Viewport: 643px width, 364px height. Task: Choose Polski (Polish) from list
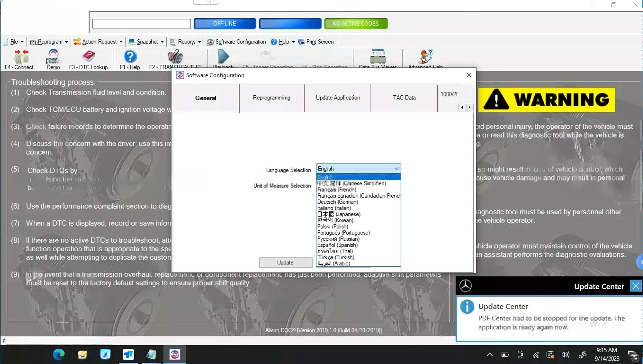tap(358, 227)
